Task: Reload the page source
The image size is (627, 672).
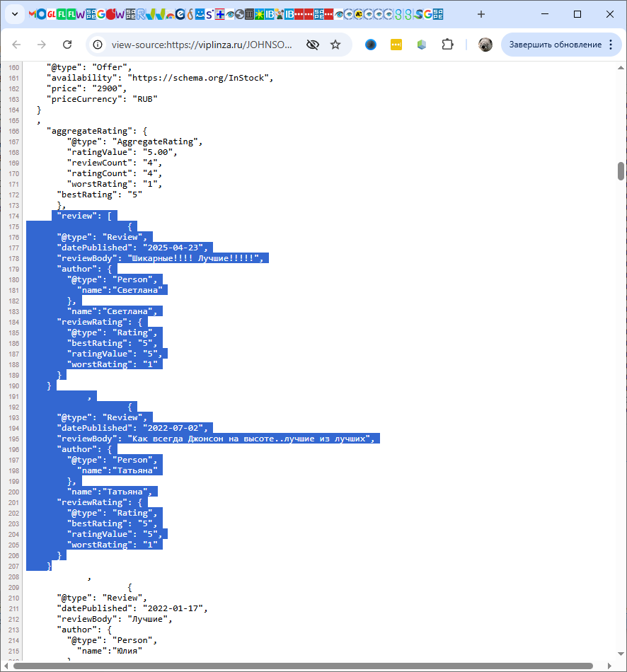Action: [67, 45]
